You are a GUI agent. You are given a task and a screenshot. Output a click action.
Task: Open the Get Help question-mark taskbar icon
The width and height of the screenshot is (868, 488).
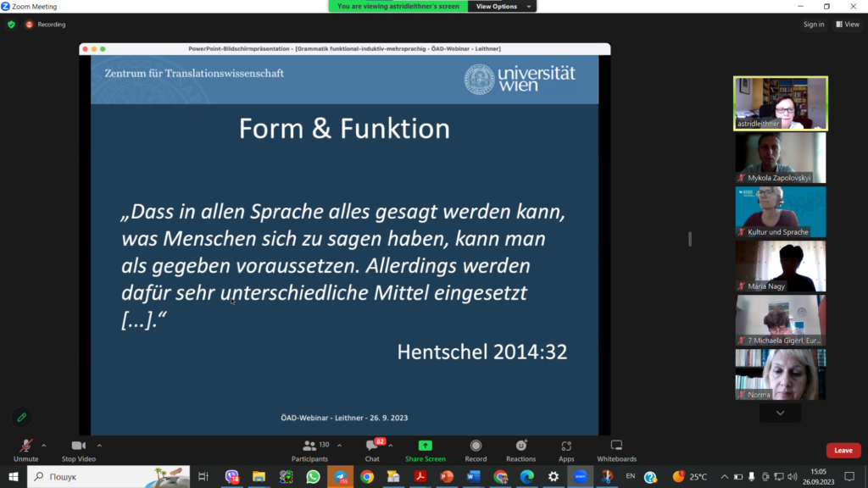tap(650, 476)
